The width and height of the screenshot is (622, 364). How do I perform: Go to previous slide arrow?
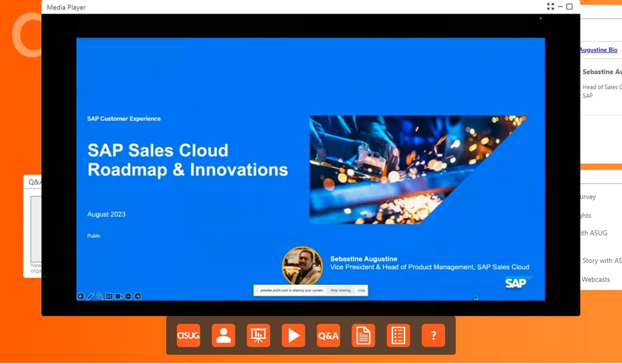(81, 296)
